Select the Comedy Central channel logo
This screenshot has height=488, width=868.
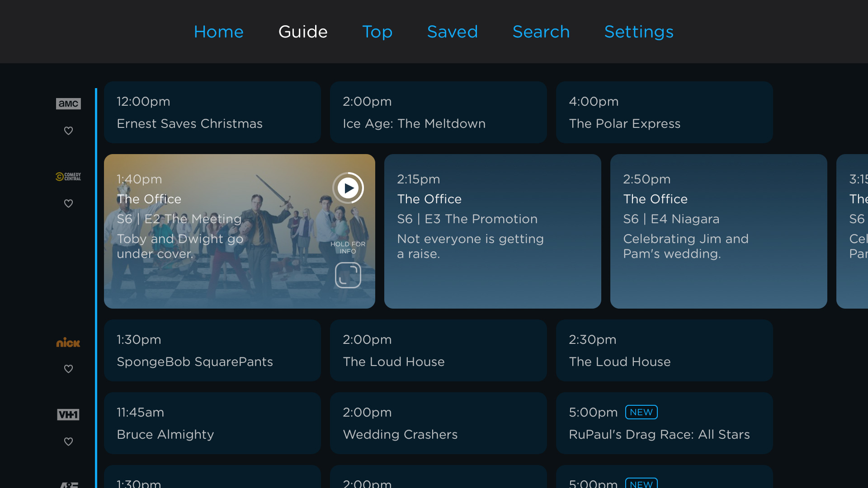point(68,176)
